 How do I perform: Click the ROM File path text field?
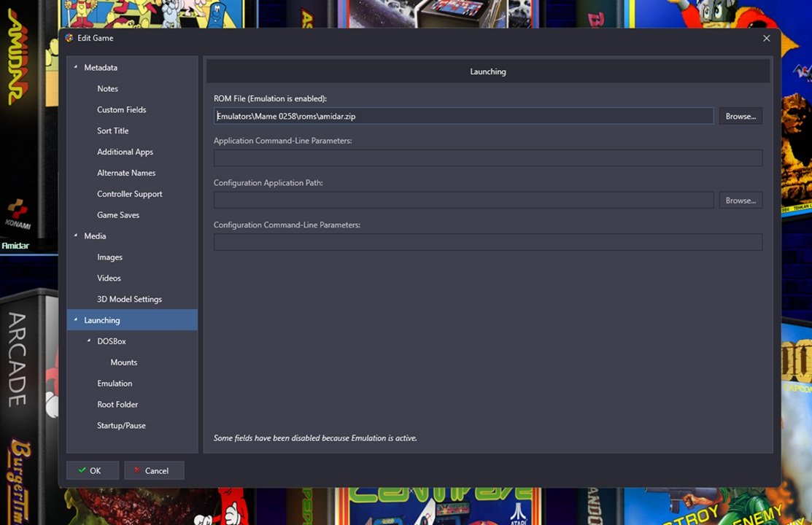tap(463, 116)
